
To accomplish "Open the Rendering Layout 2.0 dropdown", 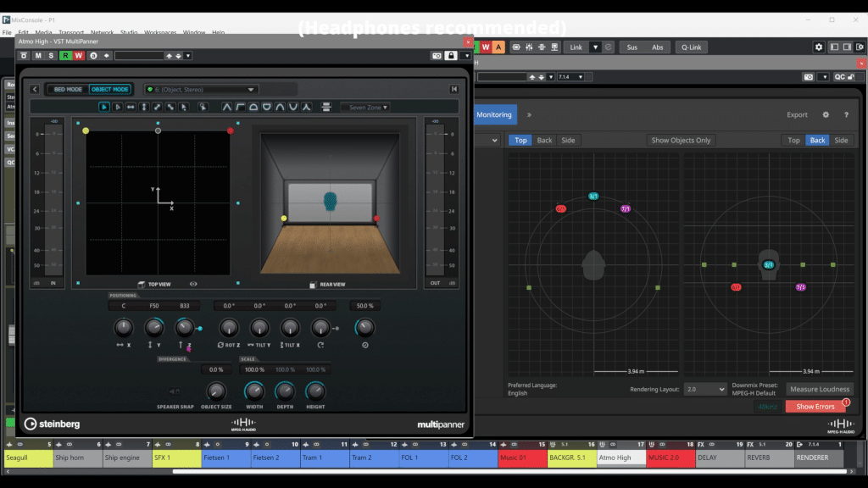I will (x=705, y=390).
